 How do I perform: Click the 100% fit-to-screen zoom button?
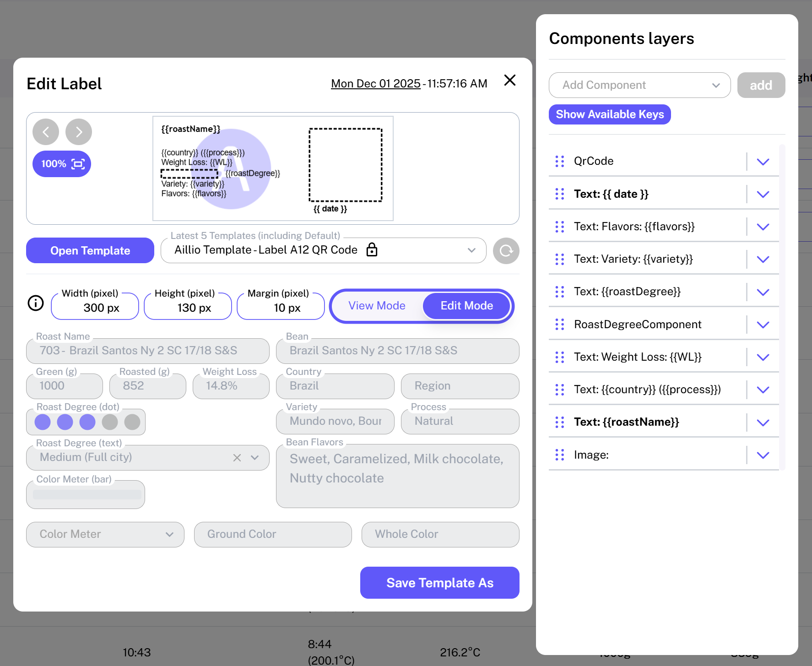coord(62,164)
